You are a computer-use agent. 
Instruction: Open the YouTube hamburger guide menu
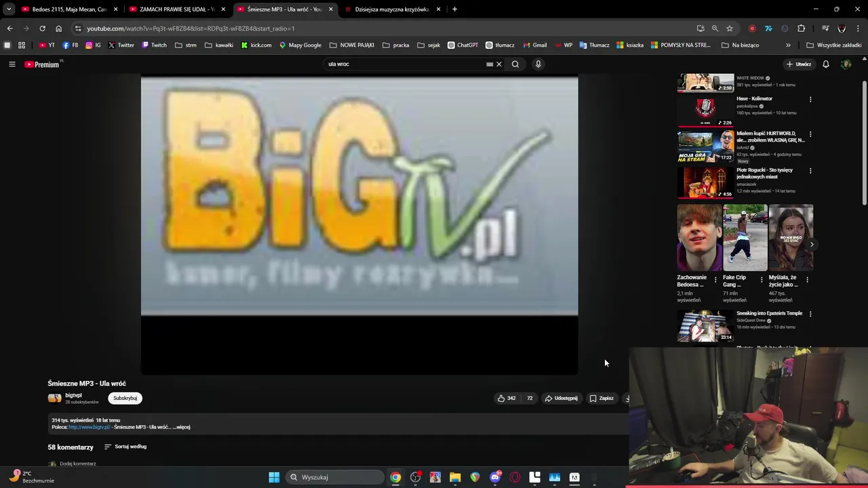12,64
